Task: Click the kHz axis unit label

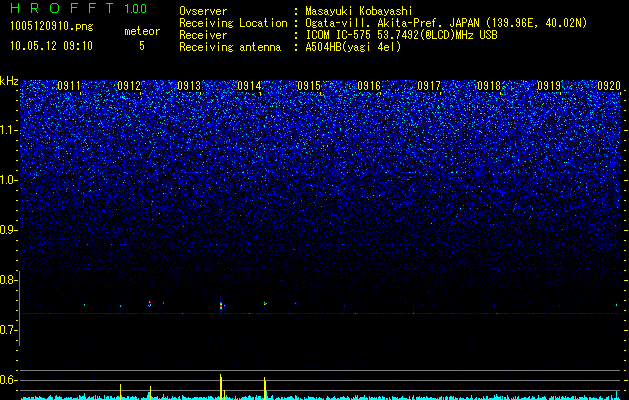Action: [9, 81]
